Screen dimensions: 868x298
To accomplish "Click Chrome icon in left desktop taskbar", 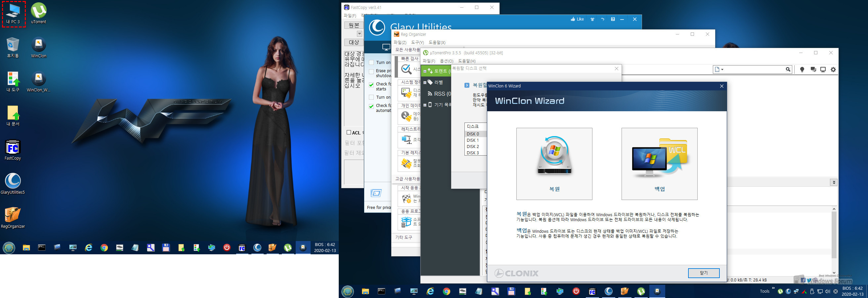I will click(104, 248).
